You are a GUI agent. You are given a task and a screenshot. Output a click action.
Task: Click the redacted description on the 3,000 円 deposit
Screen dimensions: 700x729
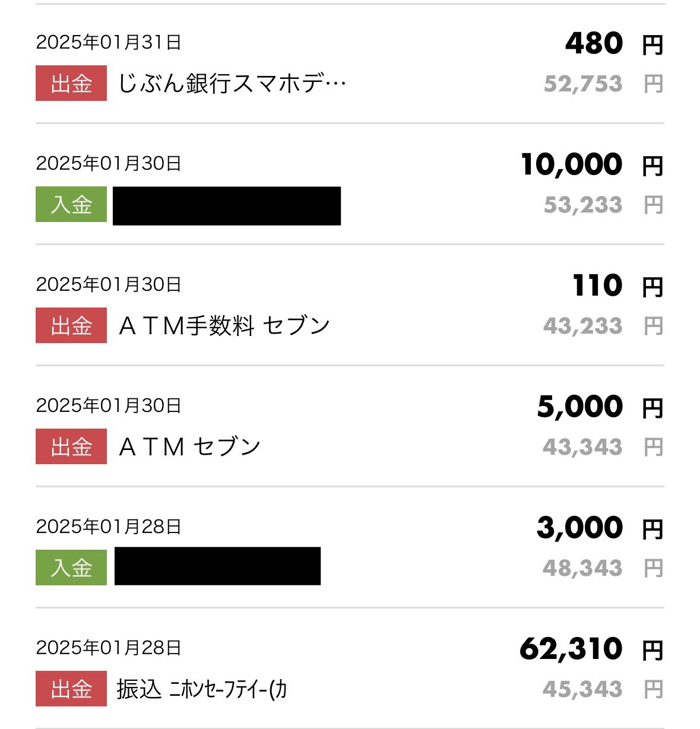pos(217,566)
